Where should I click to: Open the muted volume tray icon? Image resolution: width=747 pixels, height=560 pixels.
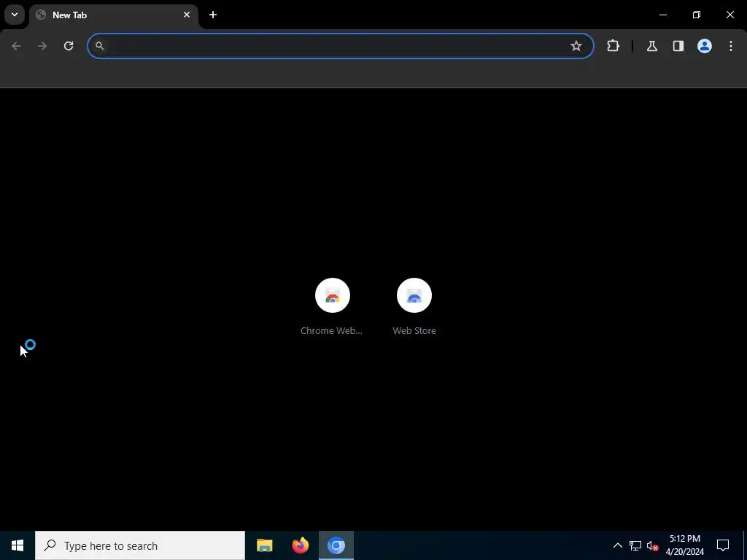[652, 545]
